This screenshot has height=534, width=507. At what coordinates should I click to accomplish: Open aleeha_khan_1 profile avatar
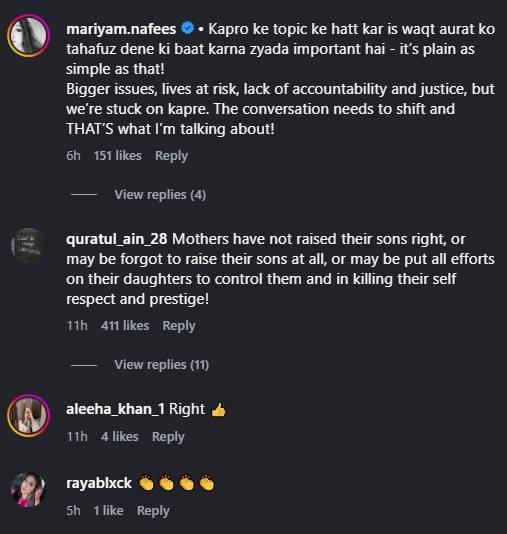pos(29,415)
